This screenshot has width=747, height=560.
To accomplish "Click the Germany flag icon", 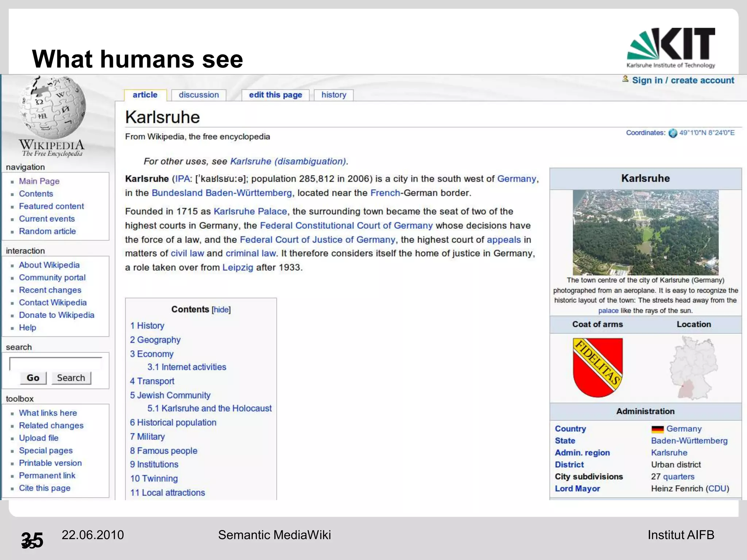I will coord(657,429).
